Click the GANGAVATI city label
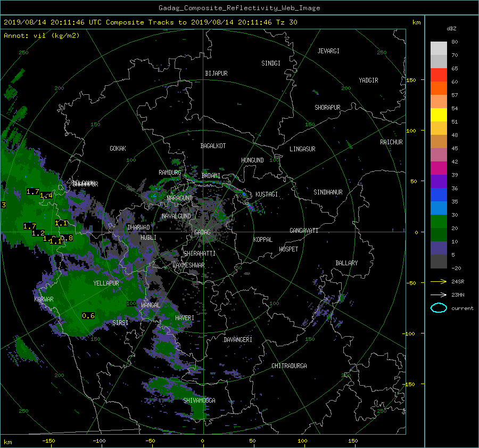479x448 pixels. click(304, 231)
